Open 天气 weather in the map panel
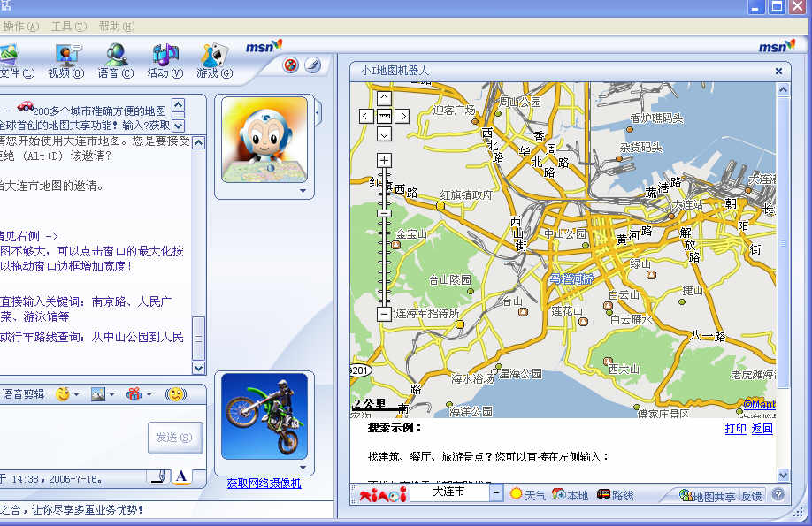 tap(528, 495)
